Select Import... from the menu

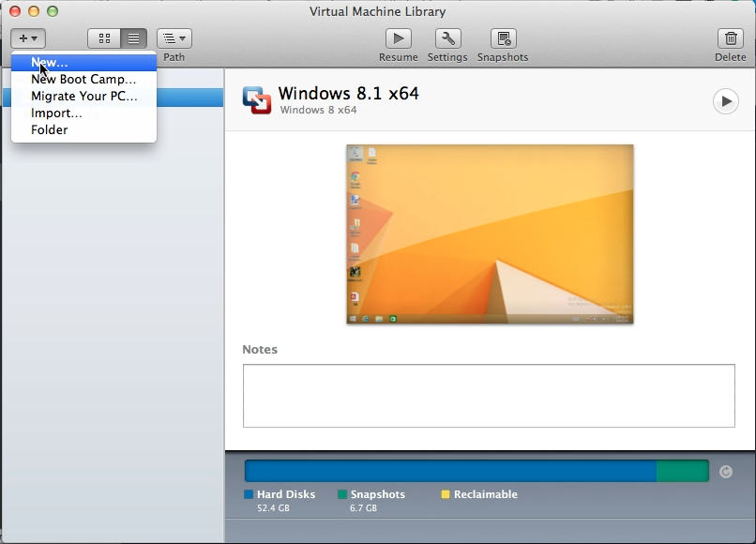pos(83,113)
